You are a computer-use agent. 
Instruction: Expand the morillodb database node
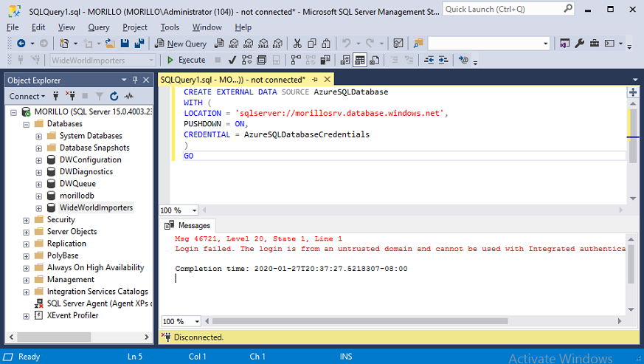(x=38, y=196)
